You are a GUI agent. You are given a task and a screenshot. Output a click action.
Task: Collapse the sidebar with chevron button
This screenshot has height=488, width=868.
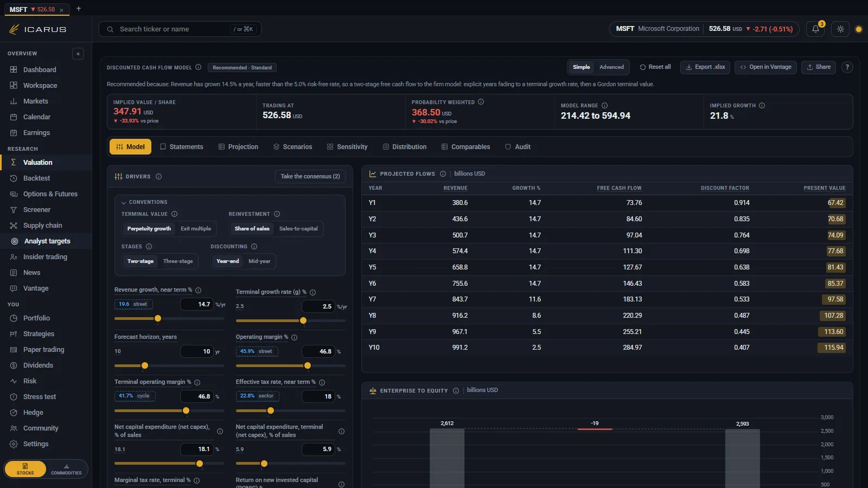point(78,54)
